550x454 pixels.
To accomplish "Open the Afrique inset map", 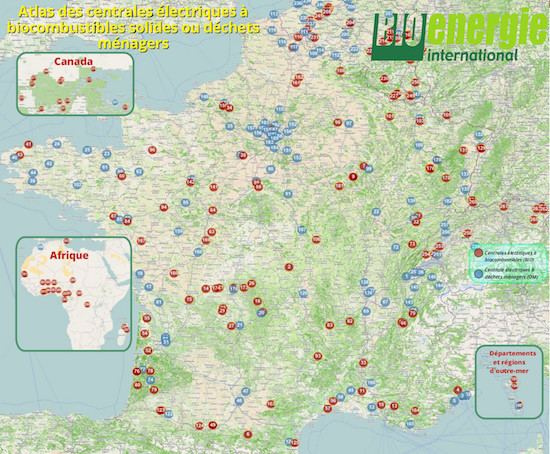I will (74, 294).
